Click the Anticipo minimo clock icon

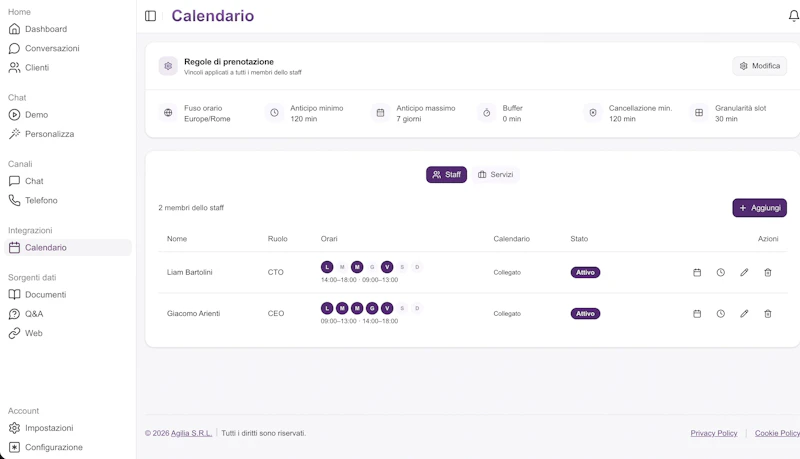pos(274,113)
